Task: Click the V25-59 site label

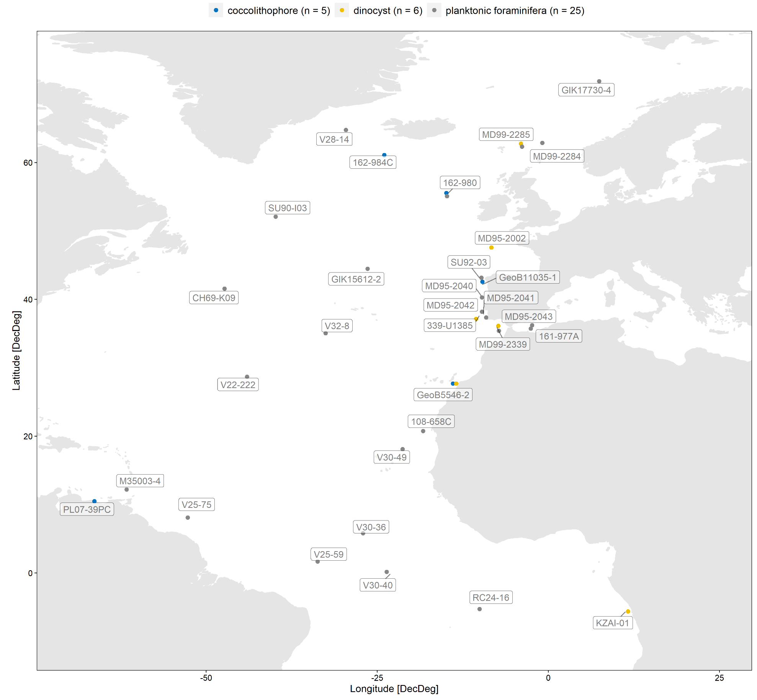Action: (x=329, y=554)
